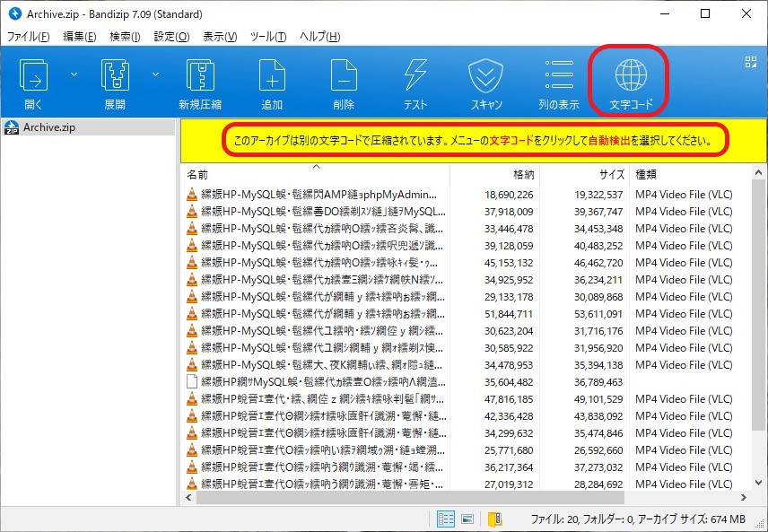The image size is (768, 532).
Task: Start the スキャン shield icon
Action: coord(486,76)
